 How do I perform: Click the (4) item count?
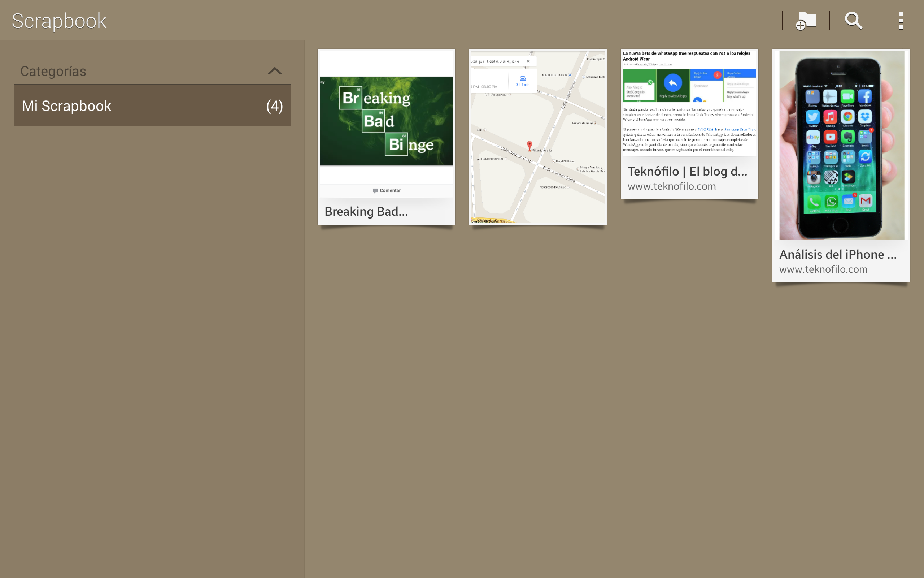point(275,106)
